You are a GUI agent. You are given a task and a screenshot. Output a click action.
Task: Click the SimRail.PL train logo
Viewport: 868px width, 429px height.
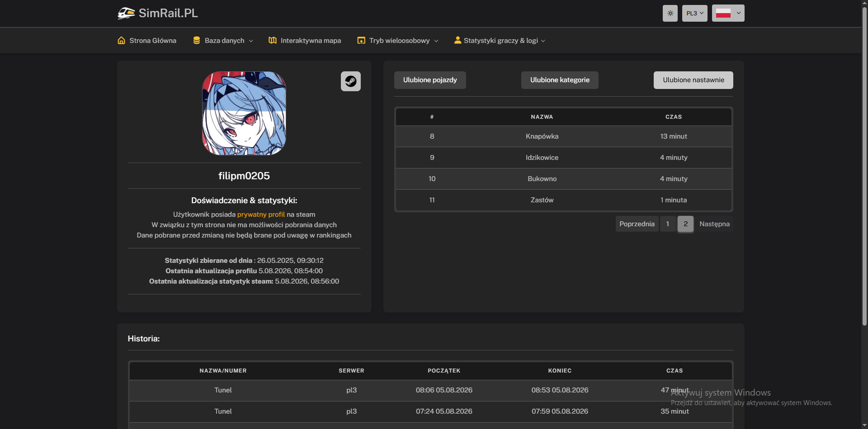pos(126,13)
